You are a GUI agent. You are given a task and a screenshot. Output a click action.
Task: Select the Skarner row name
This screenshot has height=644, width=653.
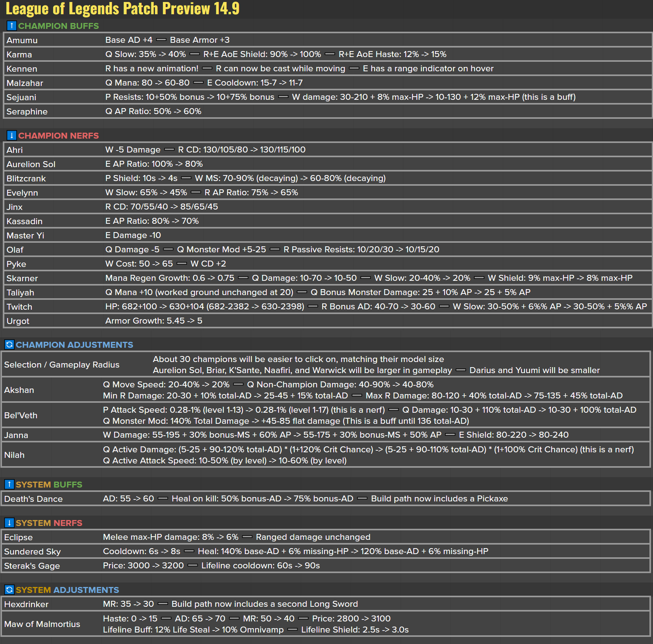click(x=22, y=278)
